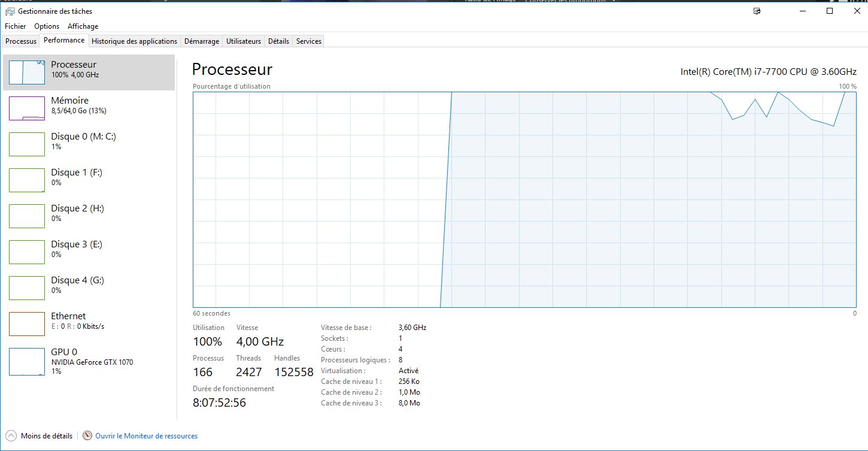Collapse view with Moins de détails arrow
Image resolution: width=868 pixels, height=451 pixels.
tap(11, 436)
